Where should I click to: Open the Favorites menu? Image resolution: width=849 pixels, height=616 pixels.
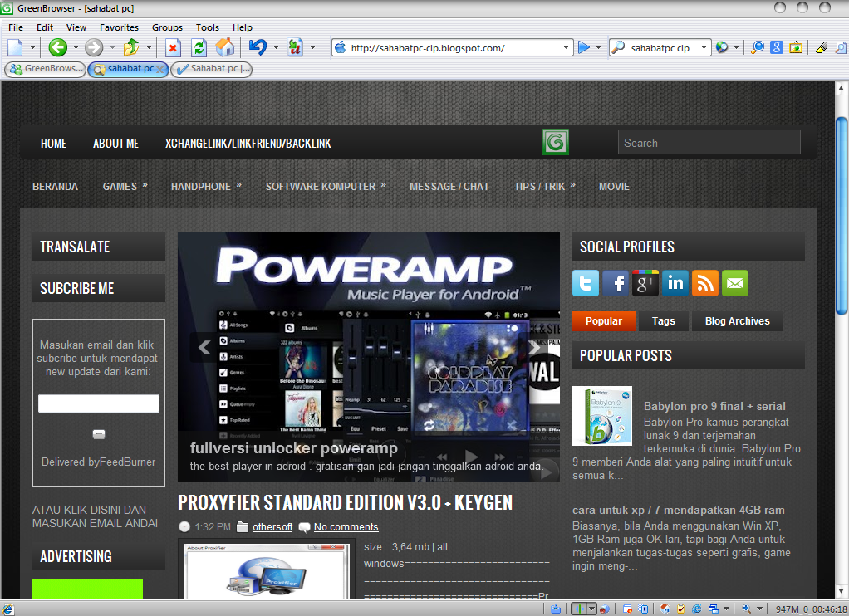click(119, 27)
